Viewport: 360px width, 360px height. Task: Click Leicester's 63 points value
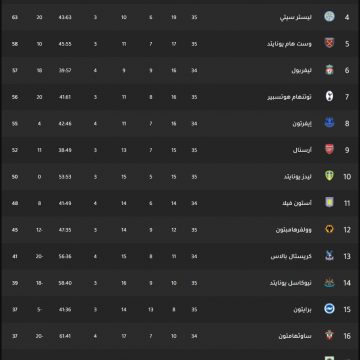coord(15,17)
